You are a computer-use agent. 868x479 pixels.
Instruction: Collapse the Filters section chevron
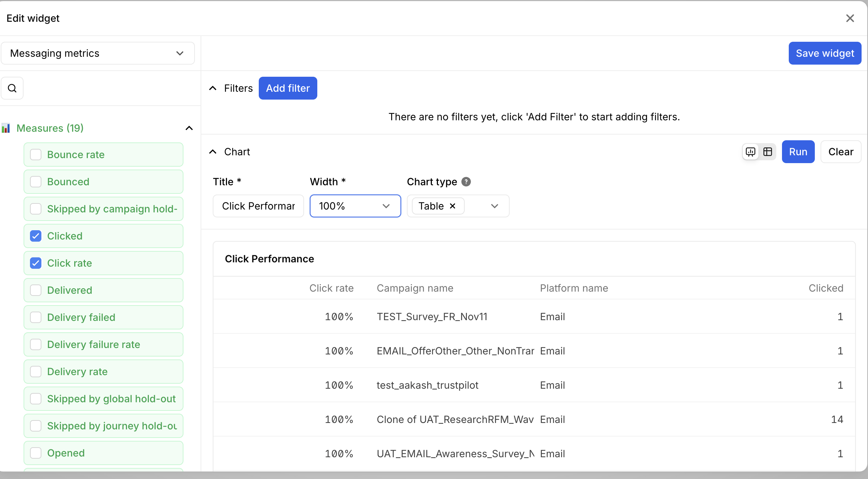pyautogui.click(x=213, y=88)
